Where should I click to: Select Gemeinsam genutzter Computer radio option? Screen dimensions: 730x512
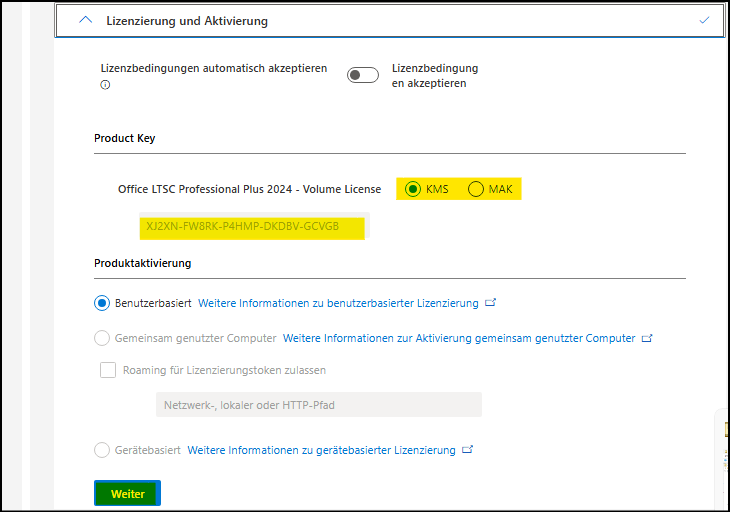(102, 338)
